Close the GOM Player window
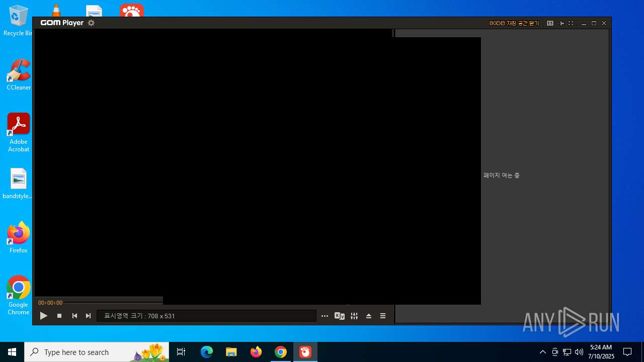 click(x=604, y=23)
